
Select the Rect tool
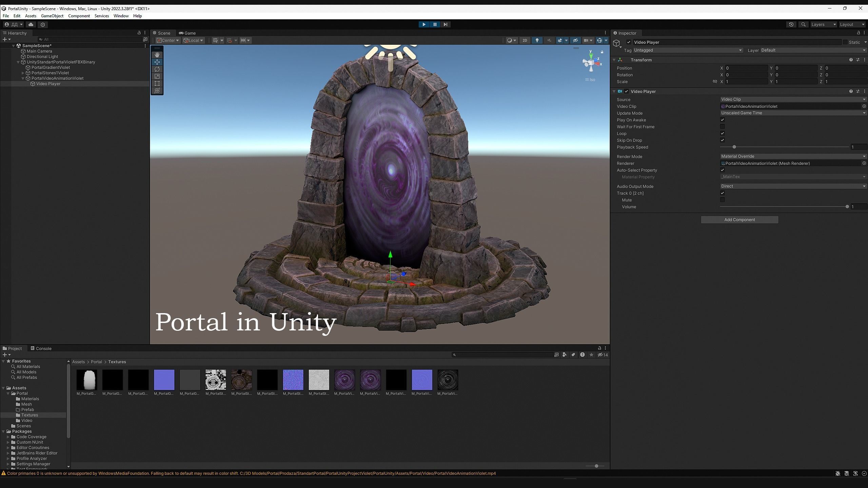[x=157, y=83]
